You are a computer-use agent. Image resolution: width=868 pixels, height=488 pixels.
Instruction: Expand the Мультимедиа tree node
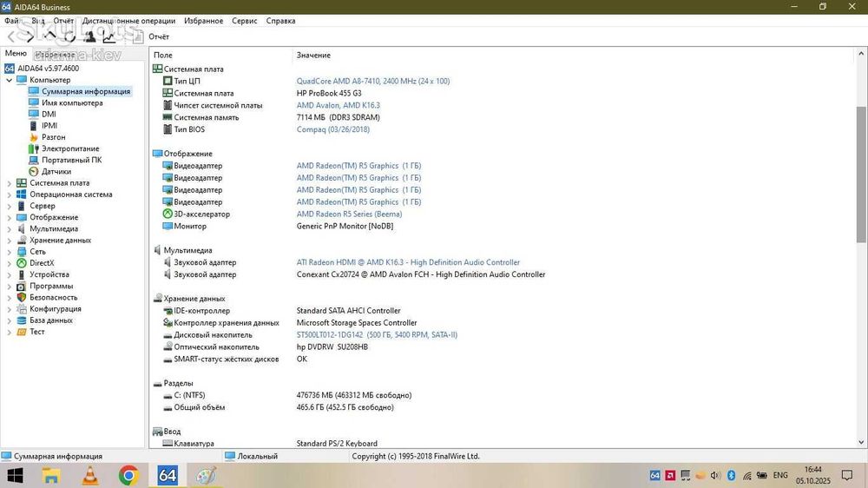9,228
